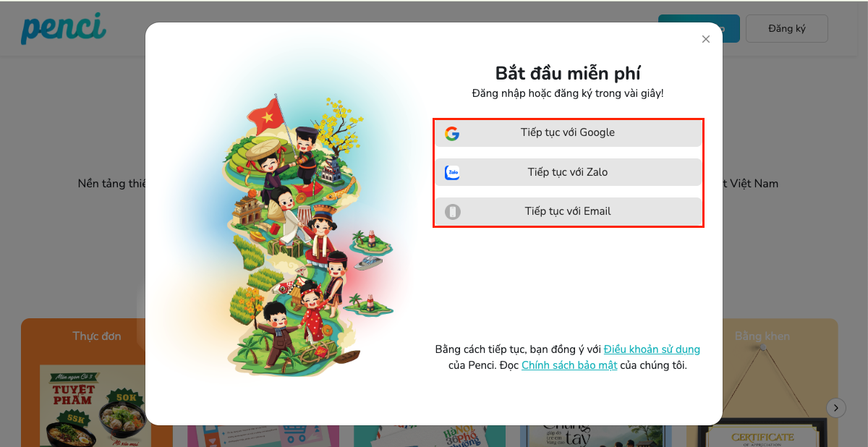Image resolution: width=868 pixels, height=447 pixels.
Task: Select the Certificate template thumbnail
Action: click(762, 432)
